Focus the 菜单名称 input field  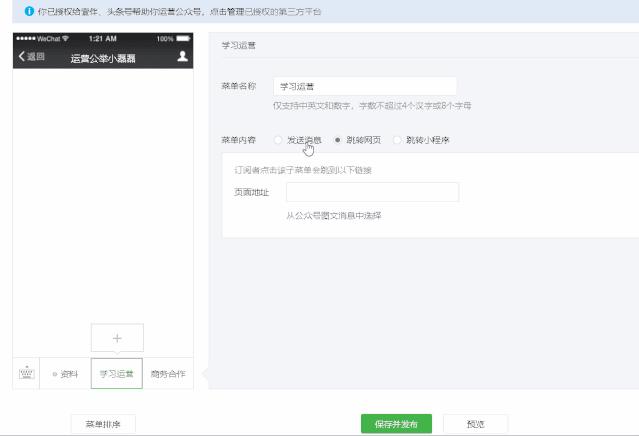[x=365, y=86]
